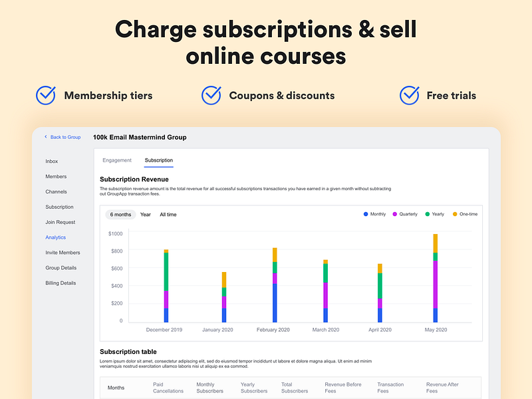Open Channels in the sidebar

click(x=56, y=192)
